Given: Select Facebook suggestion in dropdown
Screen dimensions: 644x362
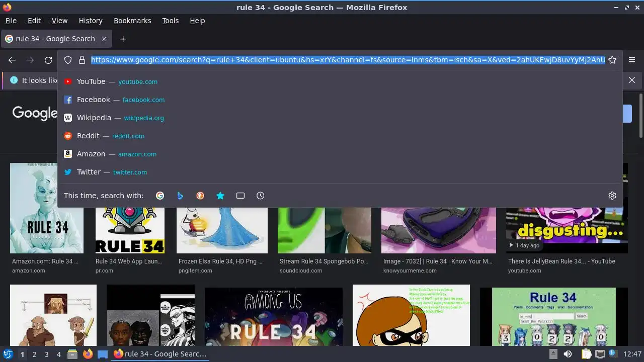Looking at the screenshot, I should pyautogui.click(x=340, y=100).
